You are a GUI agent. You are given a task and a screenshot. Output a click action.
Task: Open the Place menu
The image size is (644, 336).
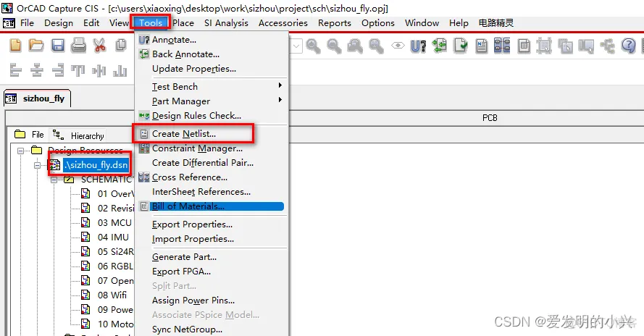(x=183, y=23)
